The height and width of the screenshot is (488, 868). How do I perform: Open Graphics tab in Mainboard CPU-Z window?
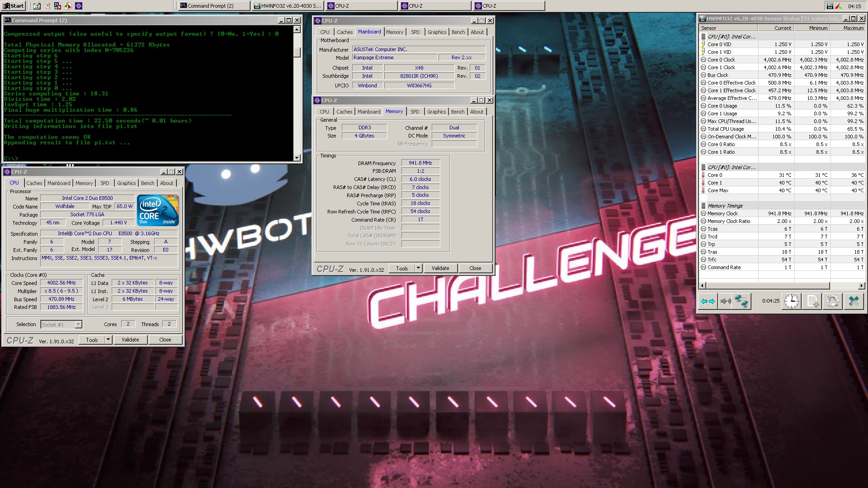[437, 32]
